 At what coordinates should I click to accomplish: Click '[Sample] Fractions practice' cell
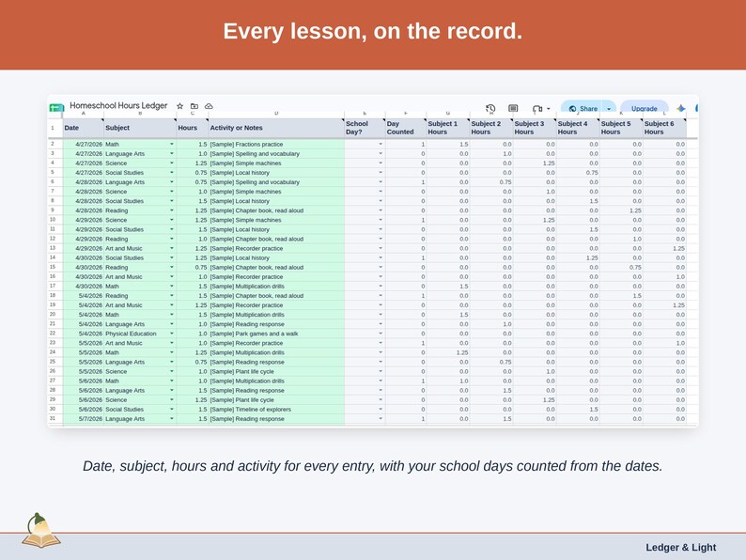point(276,144)
